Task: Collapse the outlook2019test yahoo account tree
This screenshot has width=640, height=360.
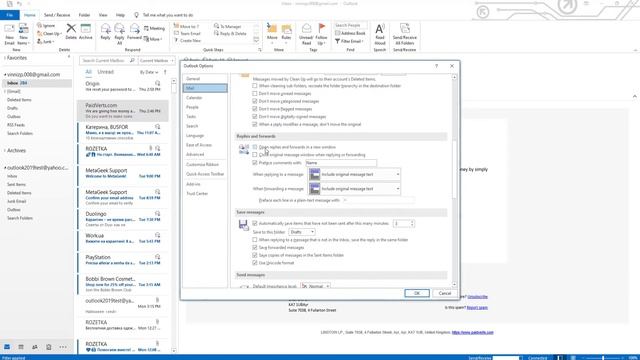Action: 5,168
